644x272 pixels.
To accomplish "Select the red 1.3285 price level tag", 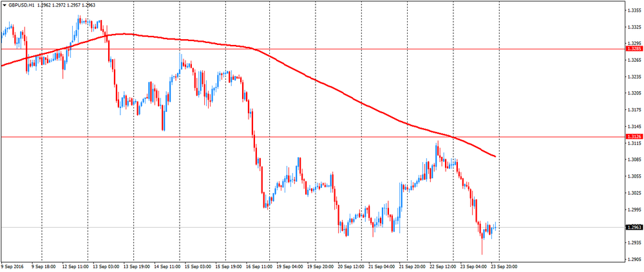I will click(633, 49).
